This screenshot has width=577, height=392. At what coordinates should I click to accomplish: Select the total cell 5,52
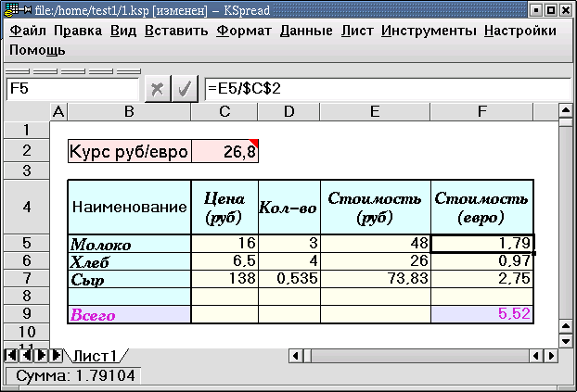coord(482,314)
